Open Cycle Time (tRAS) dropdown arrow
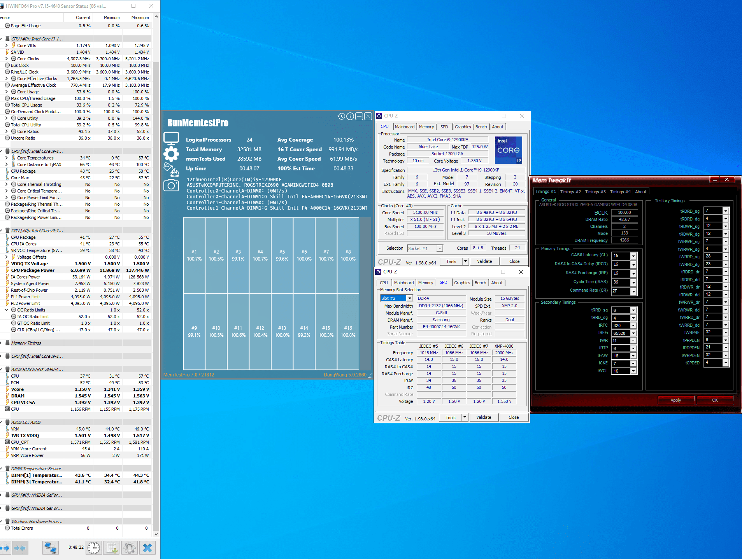742x560 pixels. pyautogui.click(x=633, y=282)
